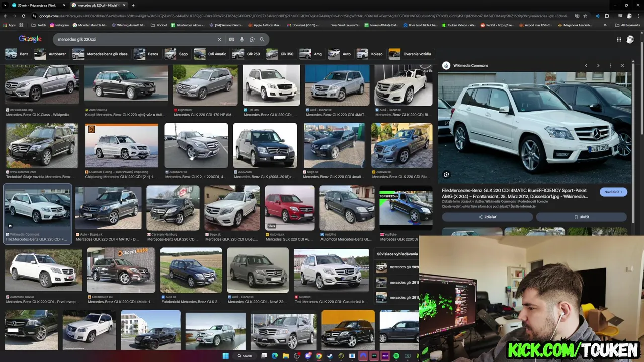Start voice search with microphone icon
The height and width of the screenshot is (362, 644).
click(242, 39)
